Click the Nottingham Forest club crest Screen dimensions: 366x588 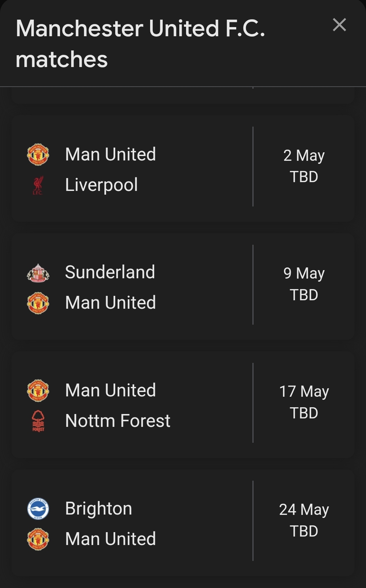pos(38,421)
